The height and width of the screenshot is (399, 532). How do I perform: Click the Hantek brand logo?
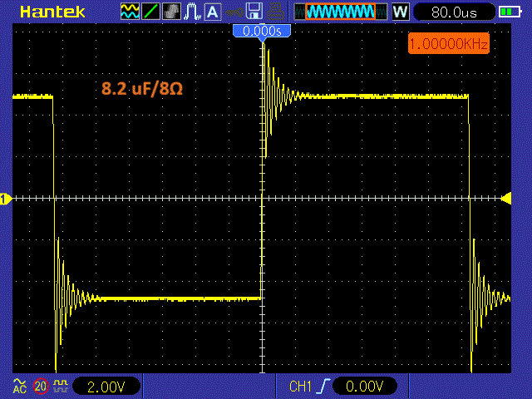52,12
